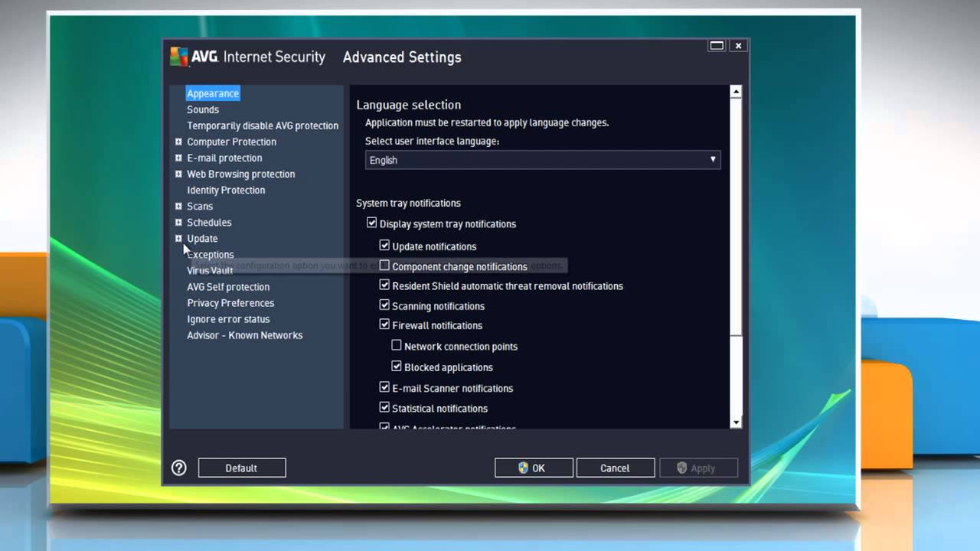Expand the E-mail protection tree node

tap(178, 158)
